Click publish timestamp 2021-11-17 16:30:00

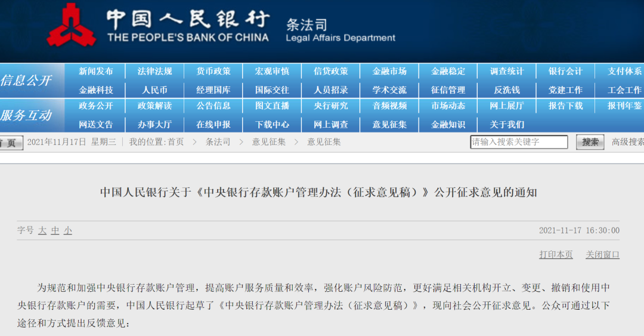coord(579,230)
